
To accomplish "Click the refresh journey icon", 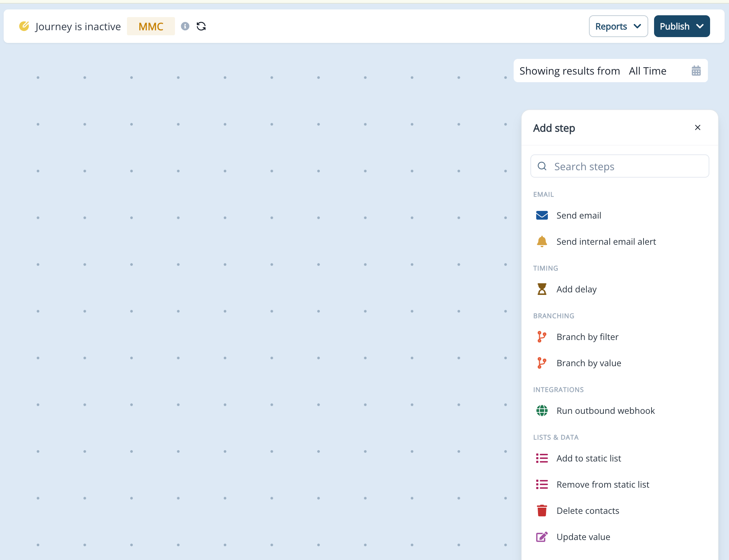I will click(x=201, y=26).
